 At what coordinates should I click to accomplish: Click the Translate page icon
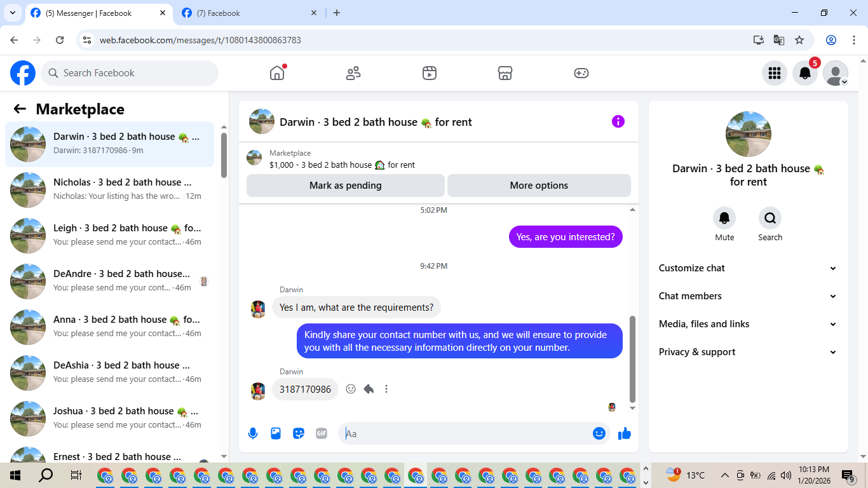[779, 40]
